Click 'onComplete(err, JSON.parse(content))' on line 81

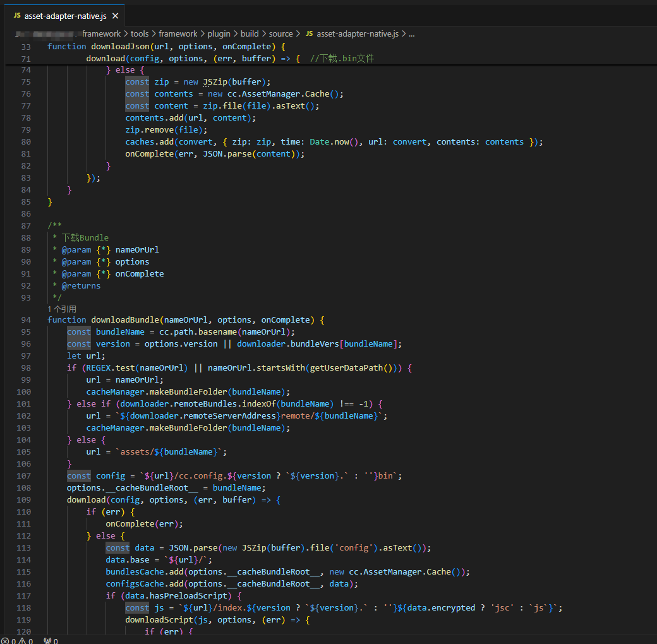[x=212, y=153]
